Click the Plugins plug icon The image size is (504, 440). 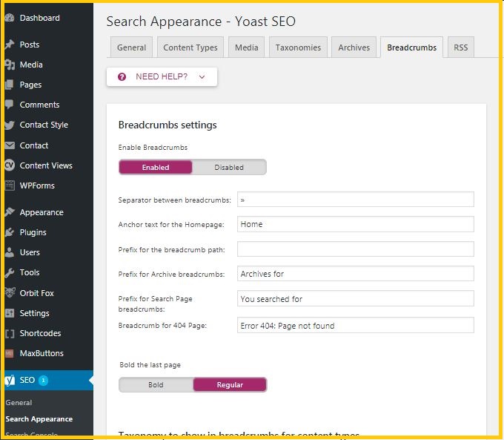pyautogui.click(x=10, y=232)
